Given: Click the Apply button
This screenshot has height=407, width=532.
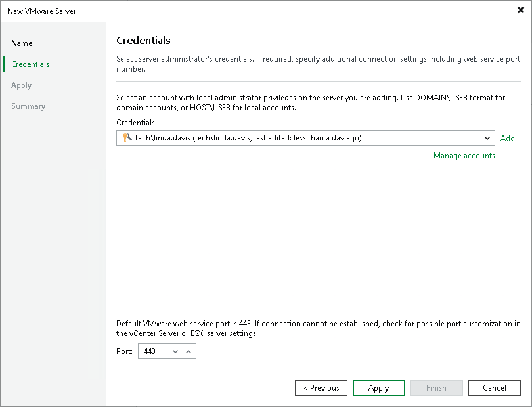Looking at the screenshot, I should pyautogui.click(x=378, y=387).
